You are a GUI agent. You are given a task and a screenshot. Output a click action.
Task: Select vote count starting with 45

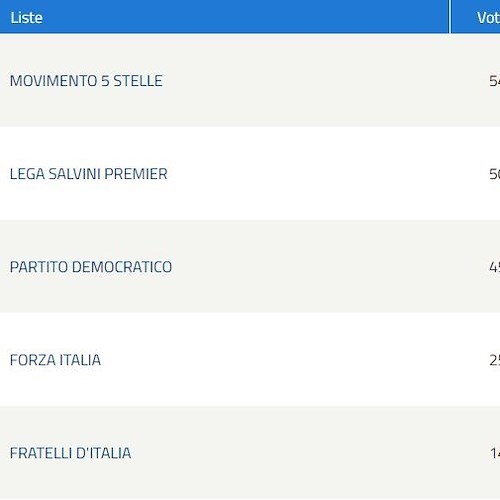pos(495,267)
